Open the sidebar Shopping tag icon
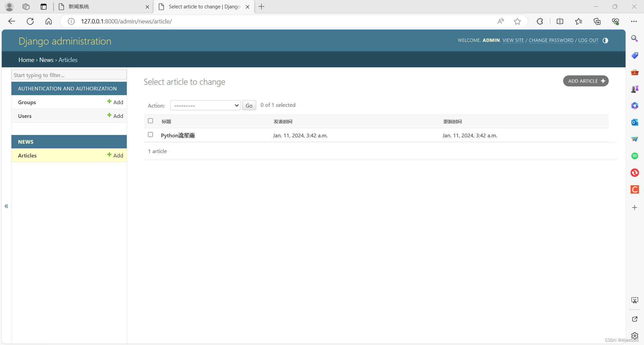 [635, 55]
